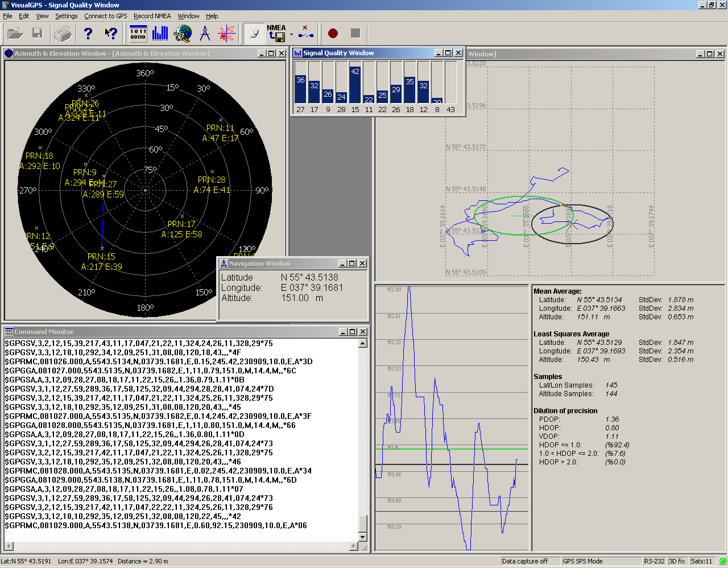728x568 pixels.
Task: Start recording with the red circle button
Action: pyautogui.click(x=333, y=34)
